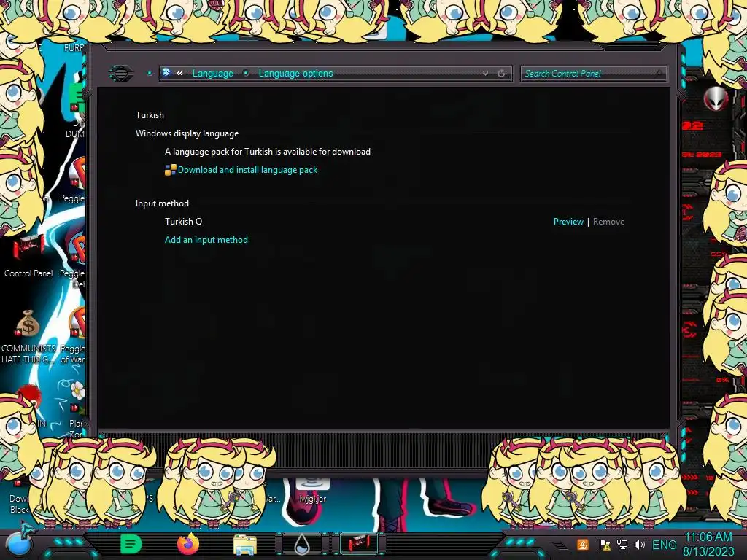Click Add an input method
Viewport: 747px width, 560px height.
tap(206, 240)
